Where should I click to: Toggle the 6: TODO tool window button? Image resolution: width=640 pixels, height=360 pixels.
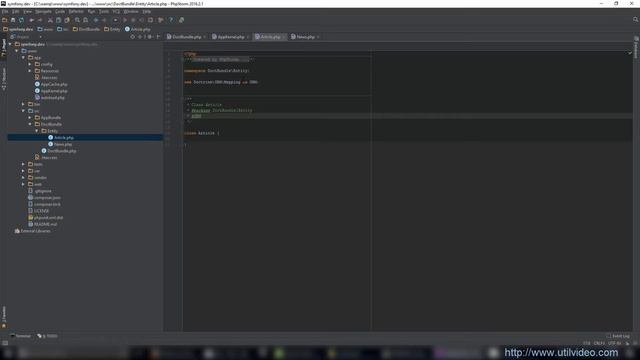coord(47,336)
